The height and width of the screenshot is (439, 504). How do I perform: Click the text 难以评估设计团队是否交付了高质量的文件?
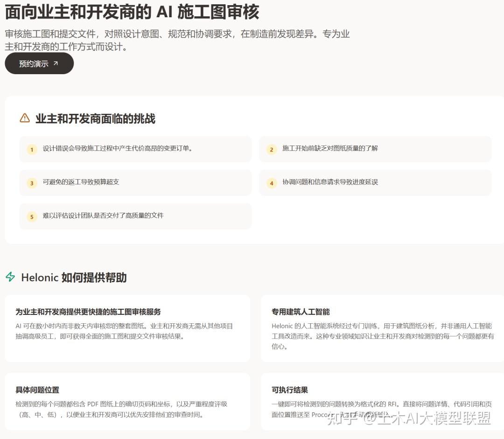coord(103,216)
